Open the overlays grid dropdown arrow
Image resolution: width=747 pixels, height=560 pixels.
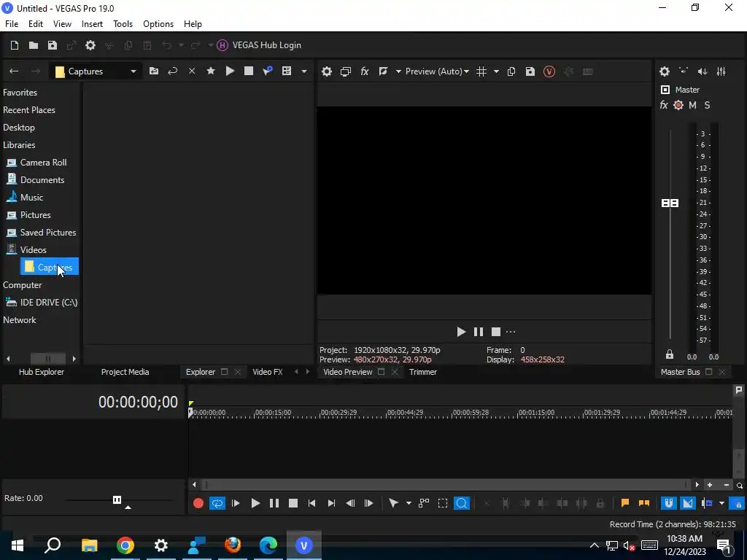coord(496,71)
